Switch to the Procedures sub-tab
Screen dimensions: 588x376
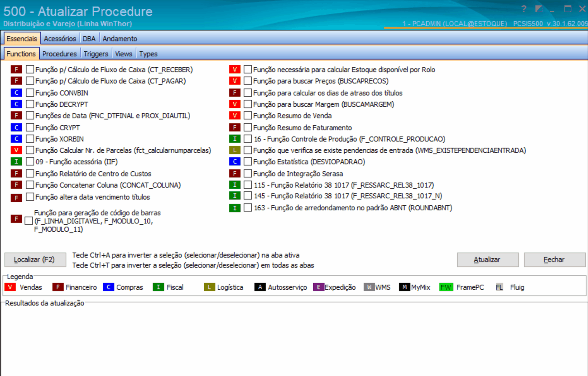[59, 54]
